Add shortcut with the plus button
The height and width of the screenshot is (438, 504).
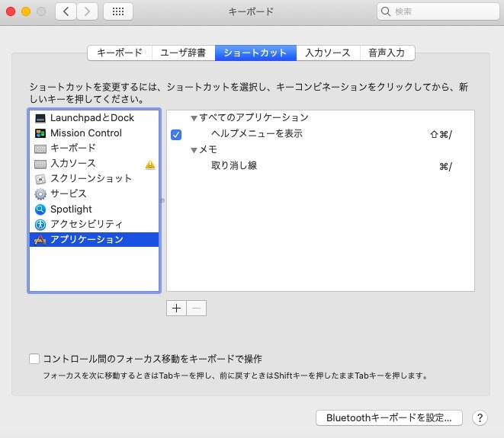click(x=176, y=309)
